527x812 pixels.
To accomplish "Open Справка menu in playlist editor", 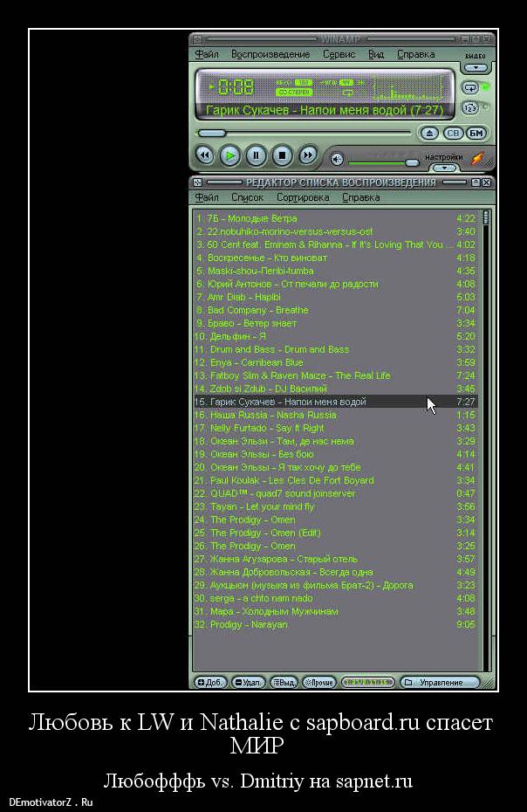I will tap(361, 197).
